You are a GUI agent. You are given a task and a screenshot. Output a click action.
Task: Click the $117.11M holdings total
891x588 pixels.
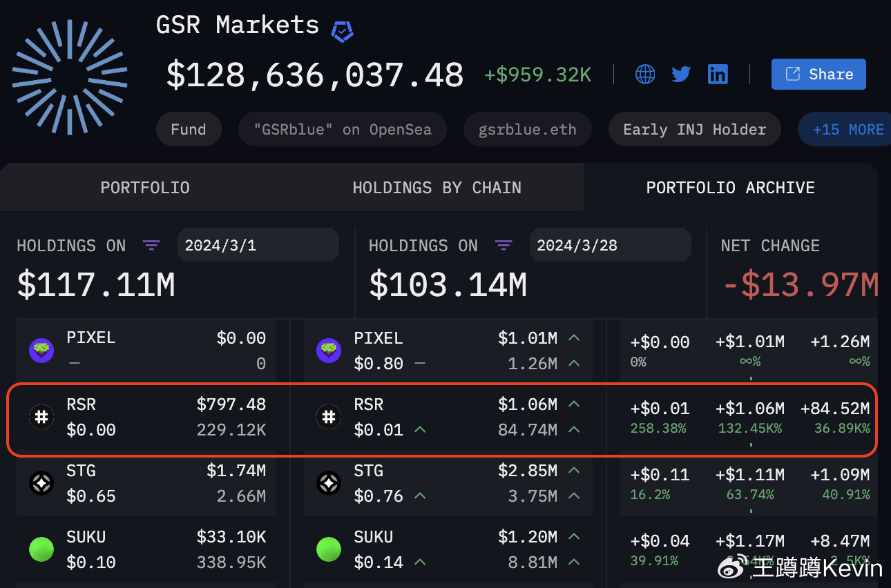click(96, 285)
